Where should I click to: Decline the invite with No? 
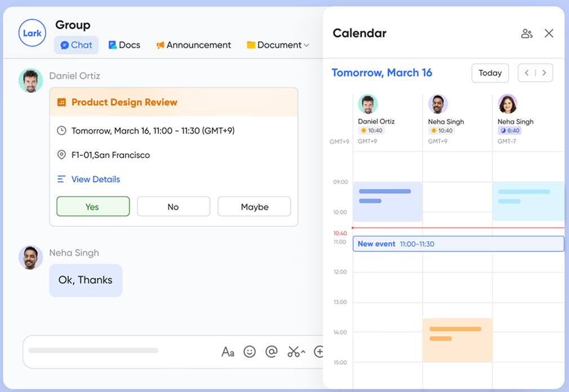174,207
